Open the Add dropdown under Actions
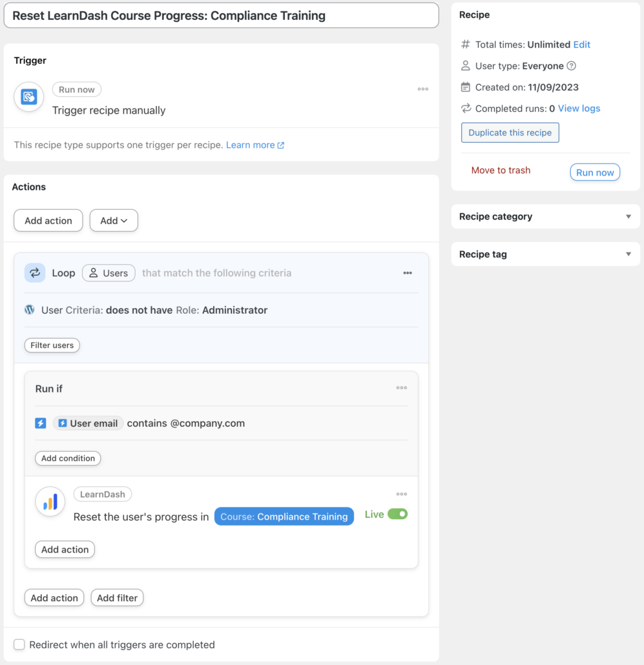644x665 pixels. pyautogui.click(x=114, y=220)
